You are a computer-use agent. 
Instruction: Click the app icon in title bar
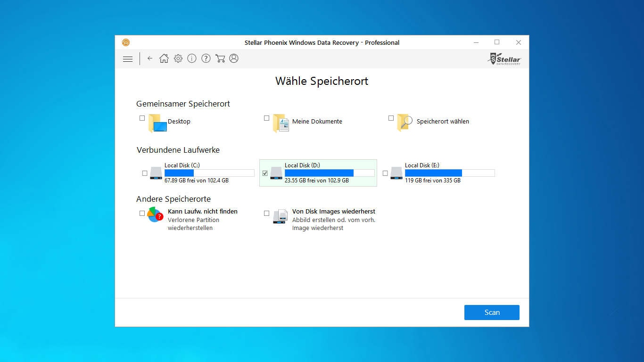[x=126, y=42]
